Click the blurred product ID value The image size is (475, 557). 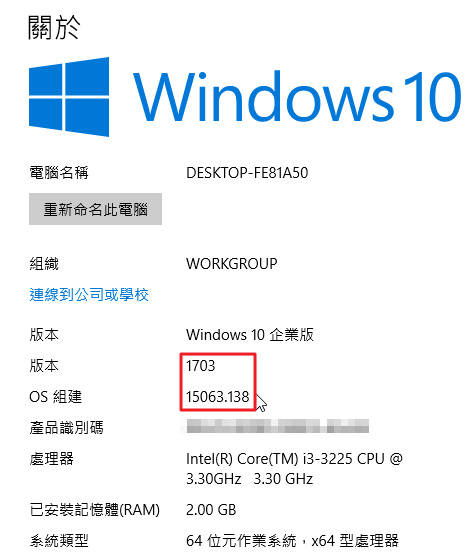tap(277, 426)
